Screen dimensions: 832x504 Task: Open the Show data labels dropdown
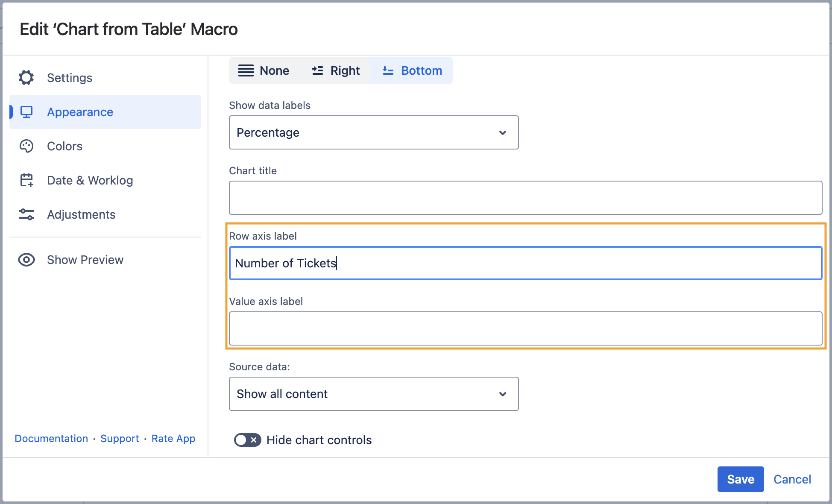click(x=373, y=132)
